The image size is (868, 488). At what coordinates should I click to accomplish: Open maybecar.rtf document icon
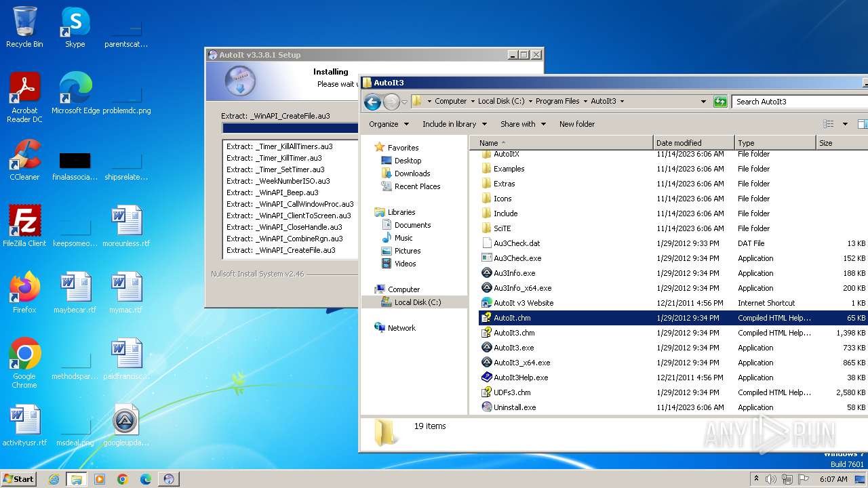coord(75,293)
